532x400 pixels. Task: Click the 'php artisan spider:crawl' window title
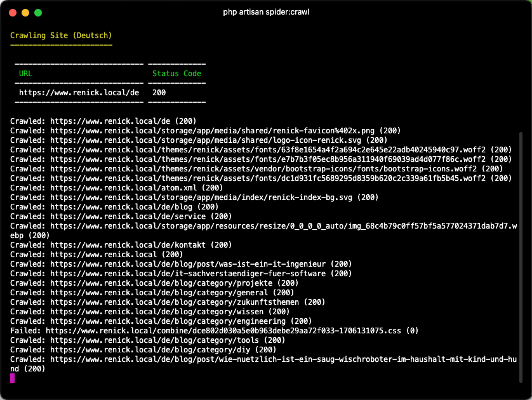click(266, 12)
